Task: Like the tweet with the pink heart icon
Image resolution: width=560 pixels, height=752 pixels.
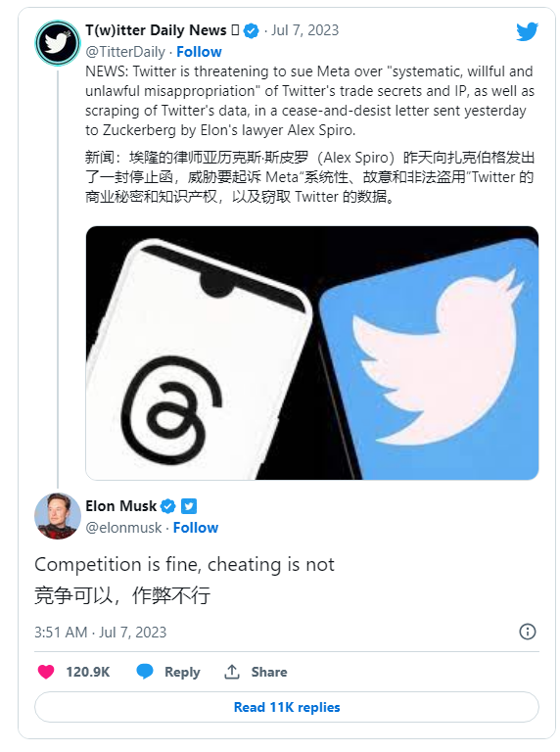Action: click(46, 672)
